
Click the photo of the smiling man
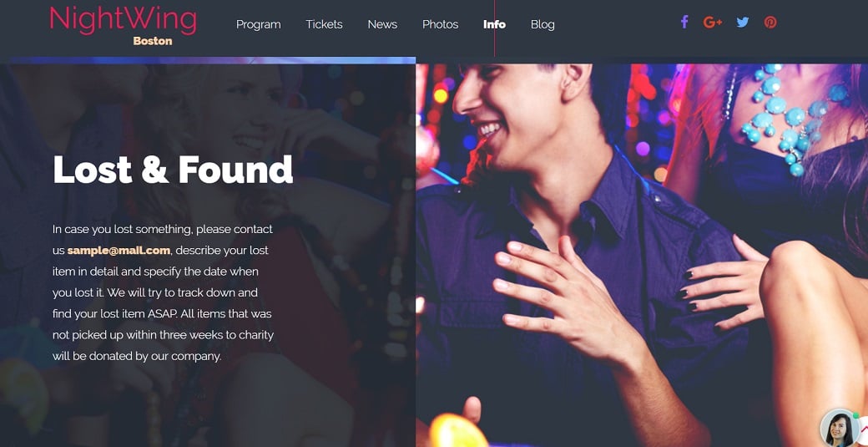(x=642, y=256)
